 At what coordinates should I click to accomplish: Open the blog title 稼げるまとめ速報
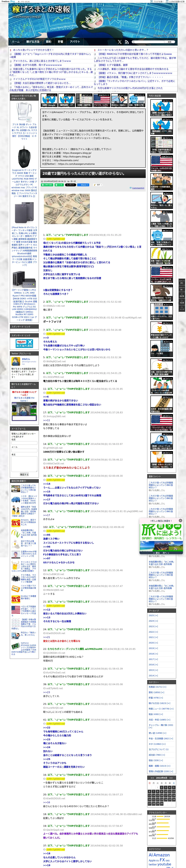click(41, 9)
